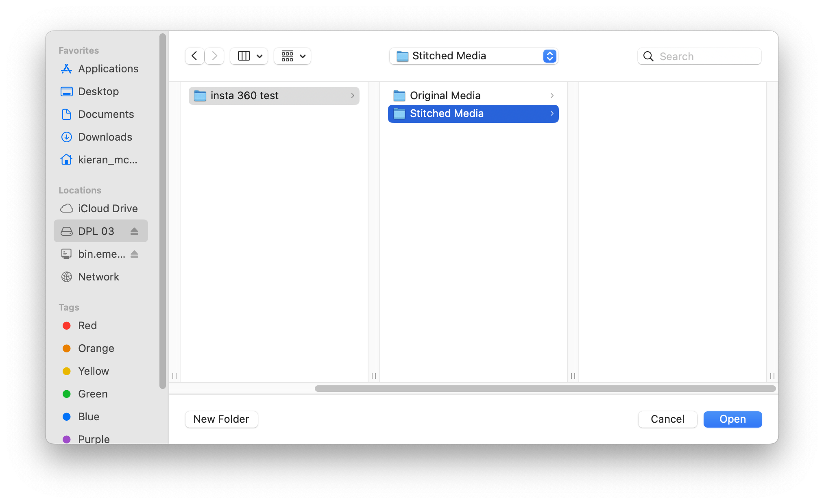
Task: Expand Original Media via its chevron
Action: tap(552, 96)
